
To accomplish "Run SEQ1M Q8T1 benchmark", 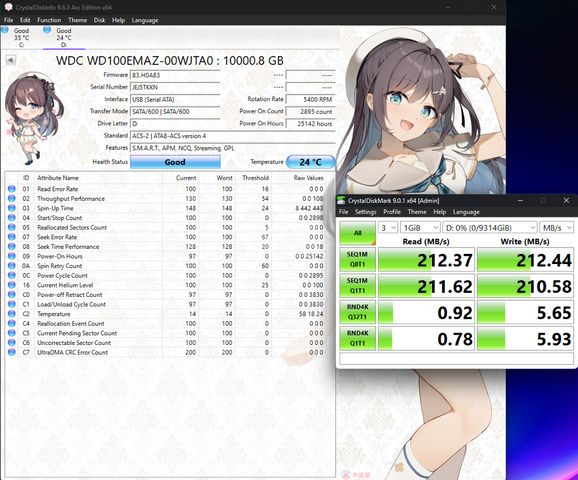I will tap(357, 260).
